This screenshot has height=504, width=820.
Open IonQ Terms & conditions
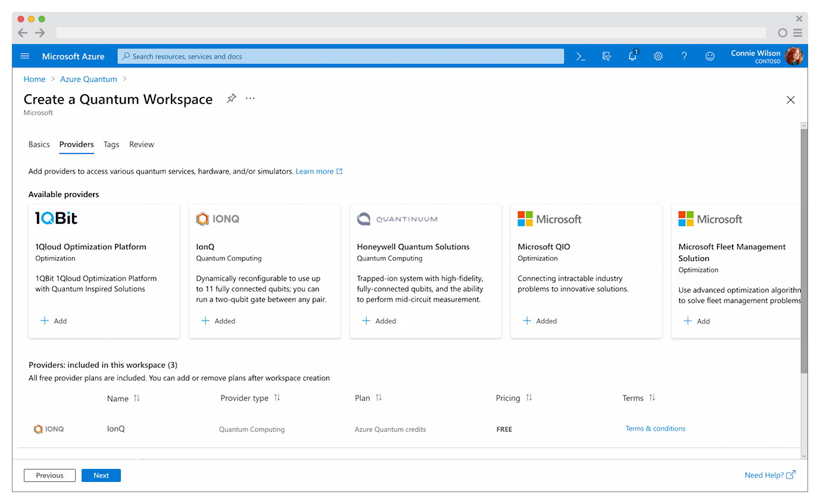655,428
